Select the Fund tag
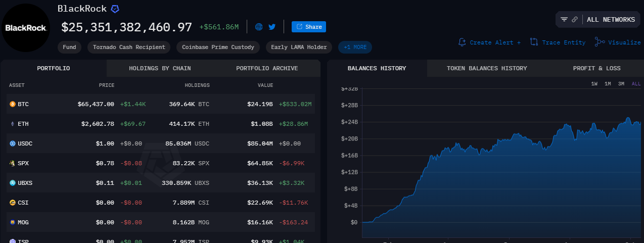This screenshot has height=243, width=644. point(69,47)
